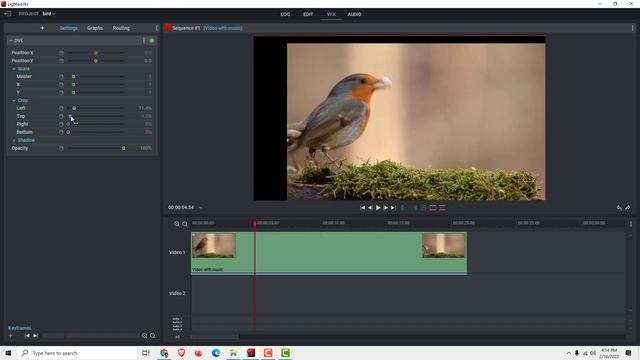Open the DVE effect options menu
Viewport: 640px width, 360px height.
point(144,40)
